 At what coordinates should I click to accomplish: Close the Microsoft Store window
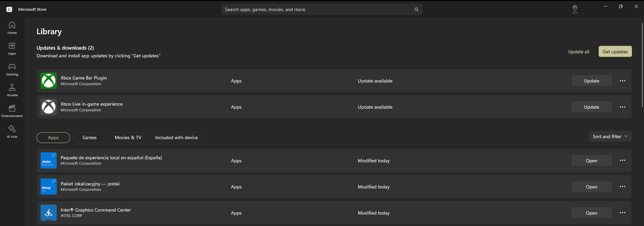(x=636, y=6)
